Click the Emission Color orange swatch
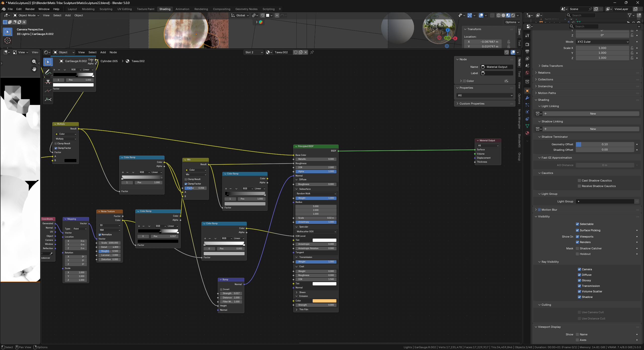 (x=324, y=301)
